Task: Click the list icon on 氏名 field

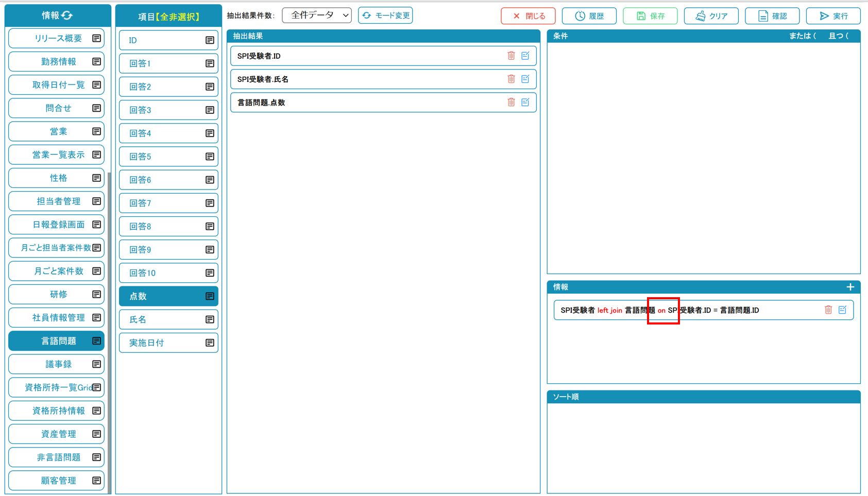Action: pyautogui.click(x=210, y=319)
